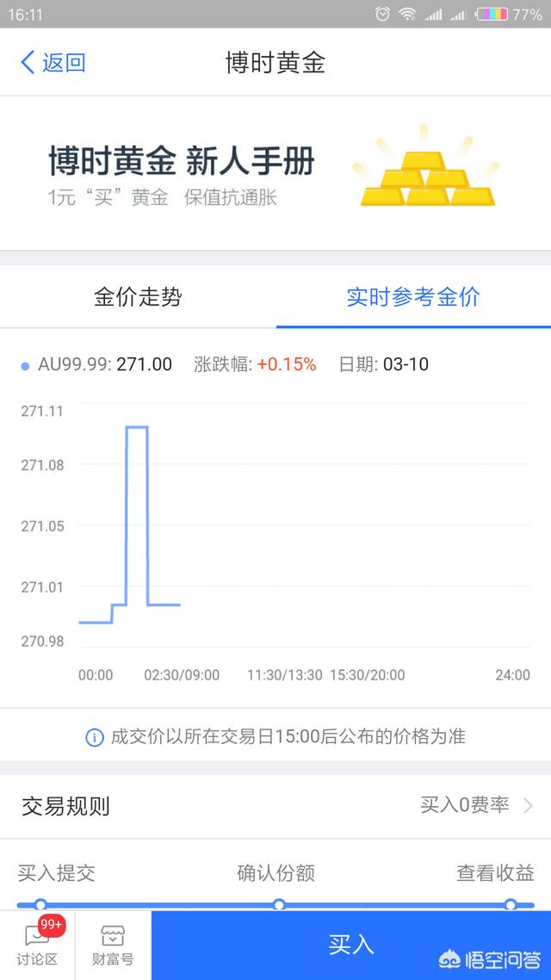The image size is (551, 980).
Task: Tap the Wi-Fi icon in status bar
Action: pyautogui.click(x=407, y=14)
